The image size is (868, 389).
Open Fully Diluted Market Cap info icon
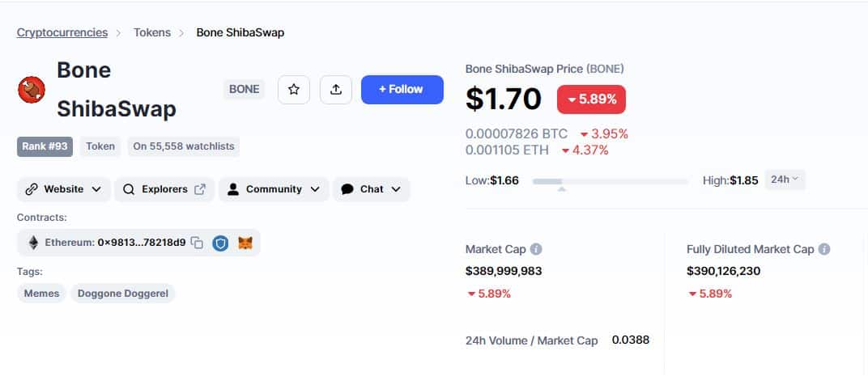(824, 249)
